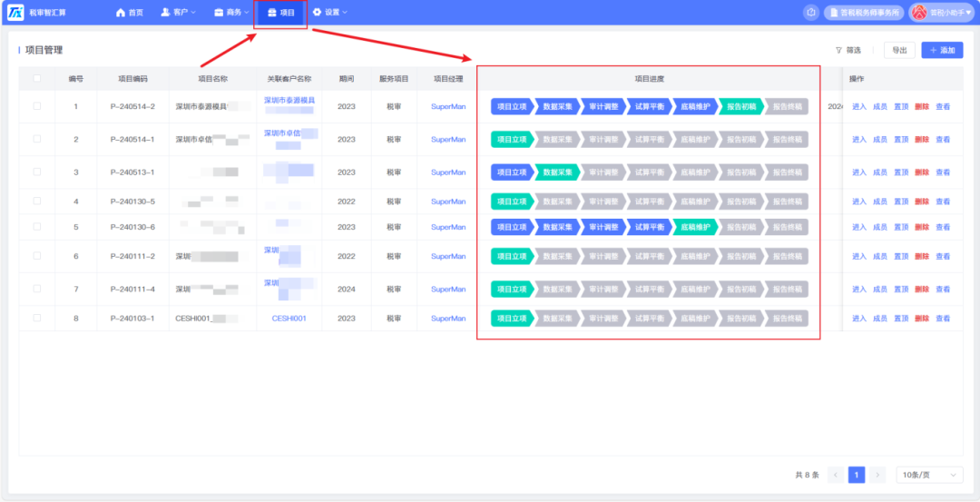Go to previous page arrow in pagination
980x502 pixels.
(x=836, y=475)
